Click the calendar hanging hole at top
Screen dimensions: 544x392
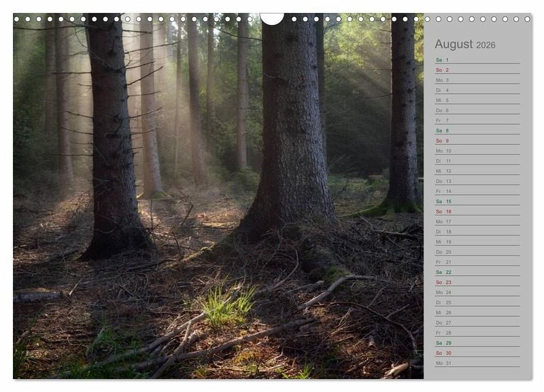pyautogui.click(x=272, y=18)
